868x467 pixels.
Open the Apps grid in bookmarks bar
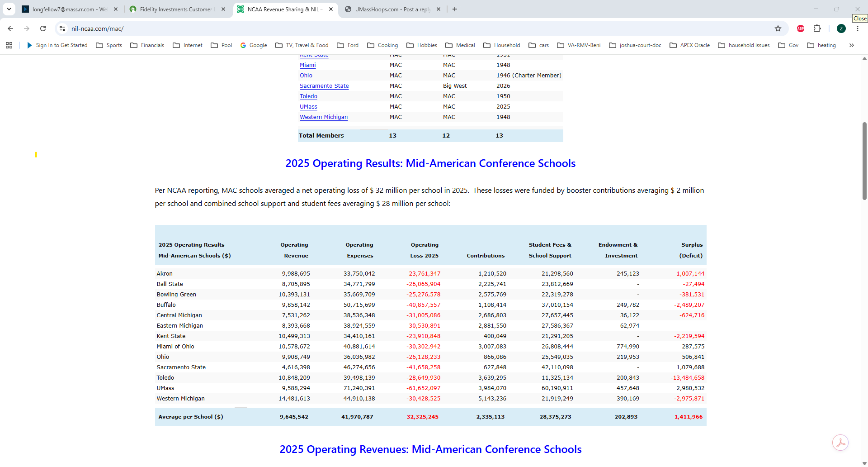click(x=9, y=45)
